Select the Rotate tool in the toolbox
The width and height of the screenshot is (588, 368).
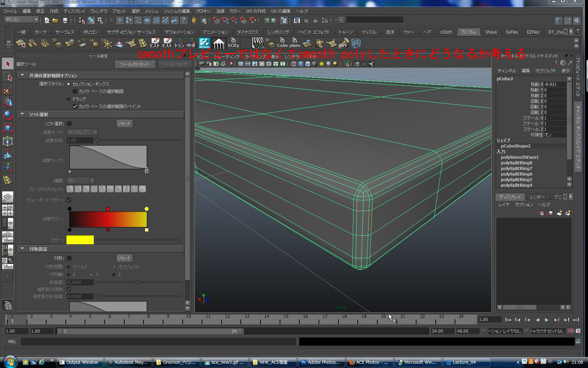coord(8,115)
